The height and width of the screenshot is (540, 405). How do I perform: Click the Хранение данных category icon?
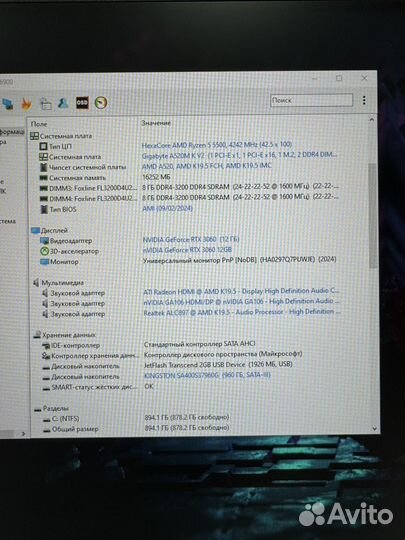click(37, 335)
